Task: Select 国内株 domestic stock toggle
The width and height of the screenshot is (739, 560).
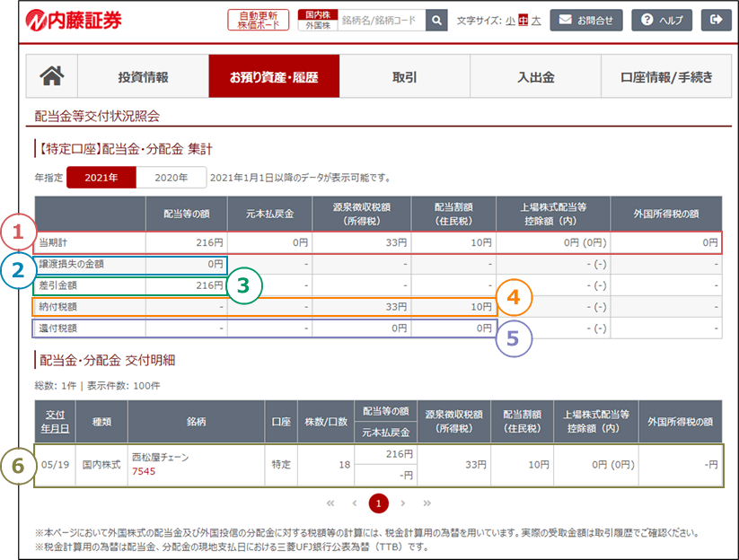Action: tap(317, 14)
